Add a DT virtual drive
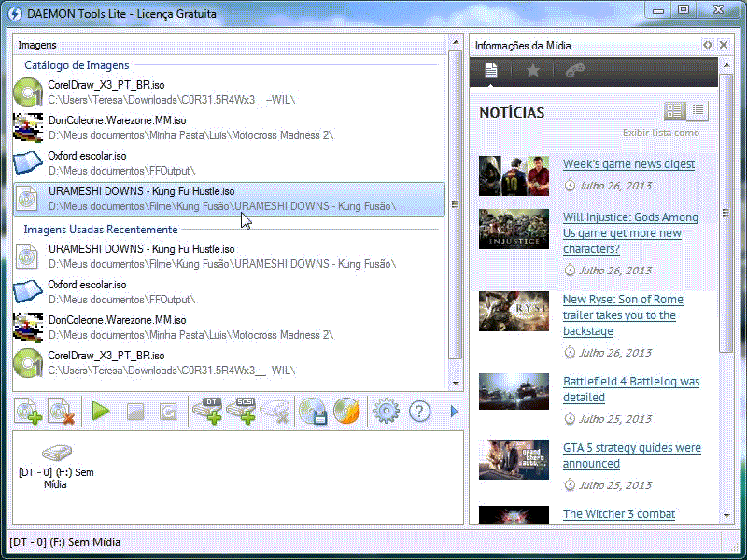This screenshot has height=560, width=747. tap(208, 411)
